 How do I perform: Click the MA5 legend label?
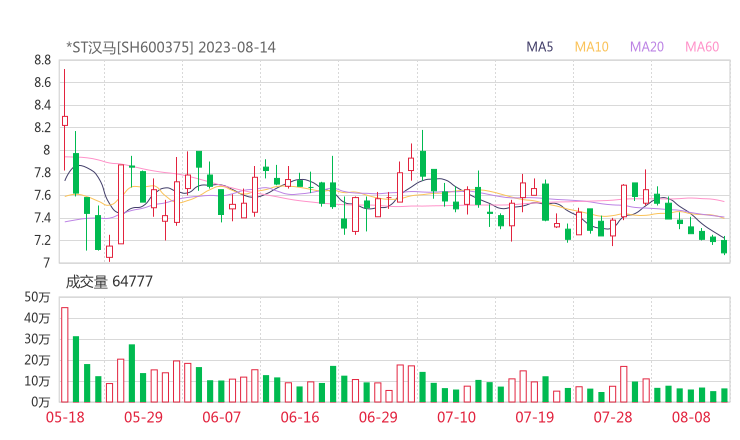point(539,47)
